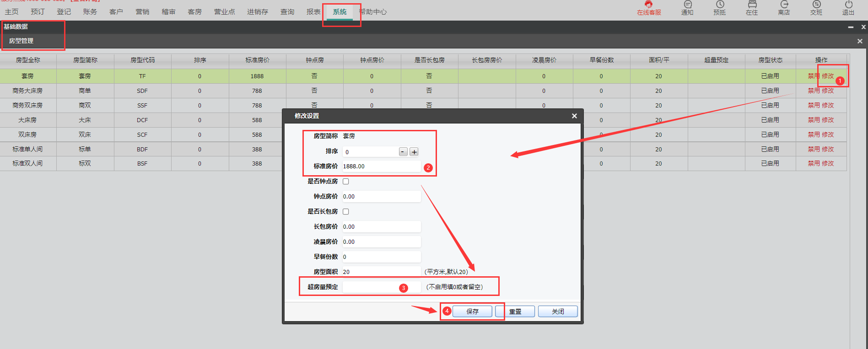
Task: Click the 离店 checkout icon
Action: (784, 8)
